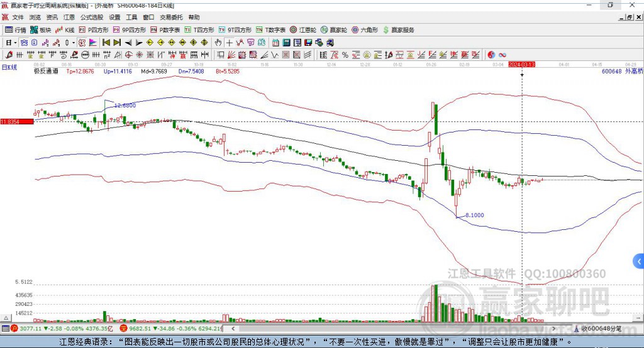Screen dimensions: 644x348
Task: Select the highlighted 2024-03-13 date marker
Action: click(x=521, y=65)
